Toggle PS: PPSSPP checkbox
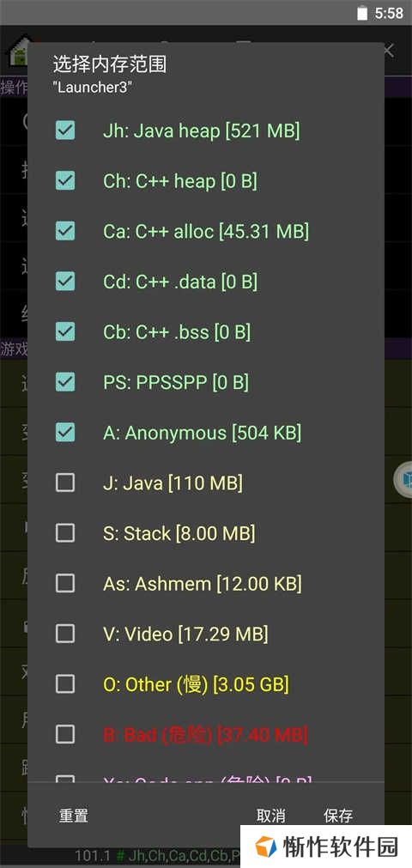 pos(65,382)
